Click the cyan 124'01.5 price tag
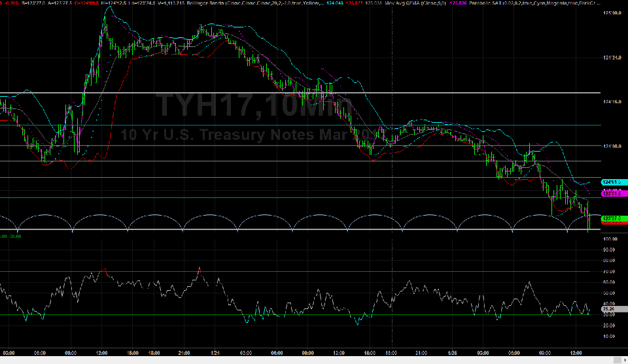 coord(611,182)
